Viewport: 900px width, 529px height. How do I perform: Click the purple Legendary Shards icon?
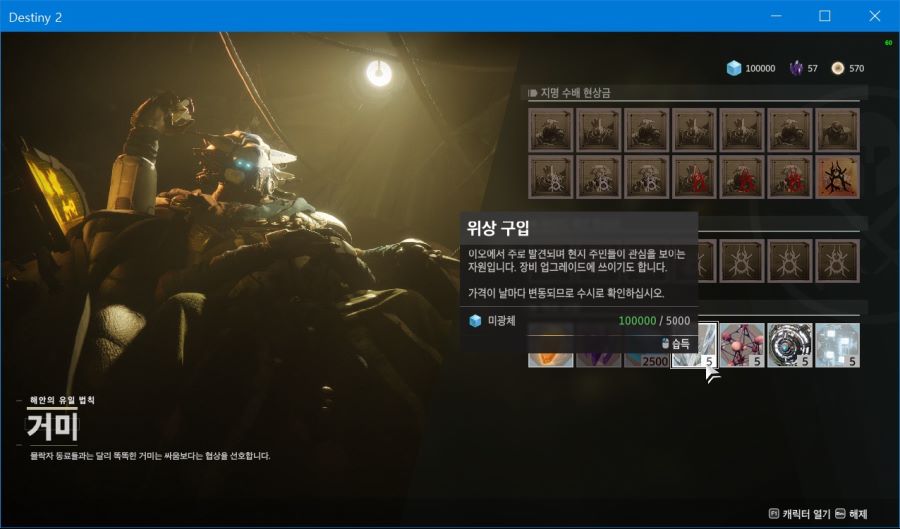pos(796,68)
